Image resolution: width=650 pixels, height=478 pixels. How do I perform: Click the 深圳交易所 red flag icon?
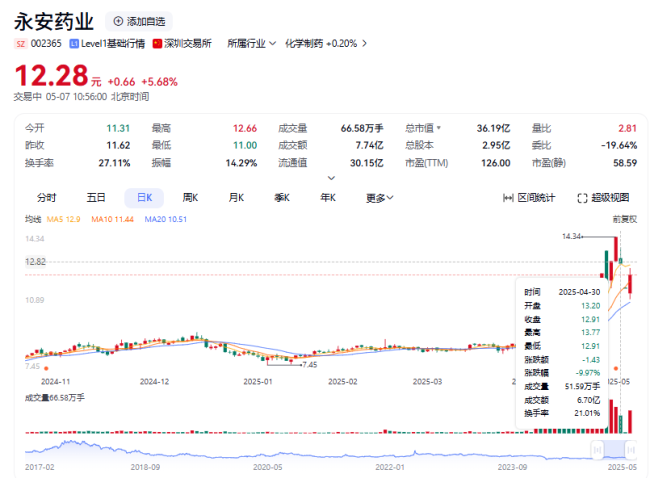[x=157, y=44]
